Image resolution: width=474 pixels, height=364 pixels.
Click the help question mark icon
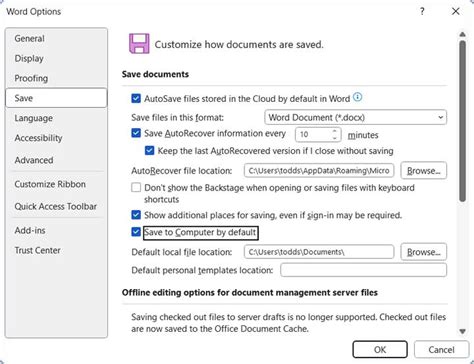422,12
